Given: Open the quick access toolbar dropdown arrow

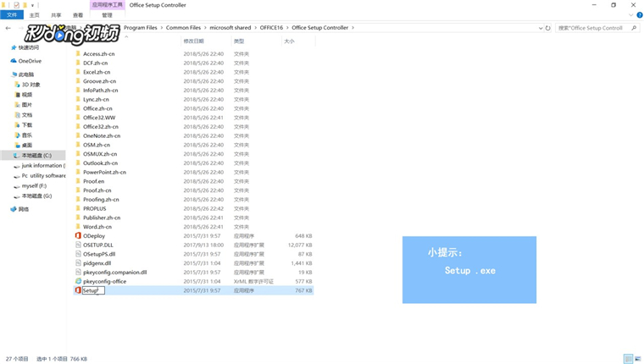Looking at the screenshot, I should coord(32,5).
